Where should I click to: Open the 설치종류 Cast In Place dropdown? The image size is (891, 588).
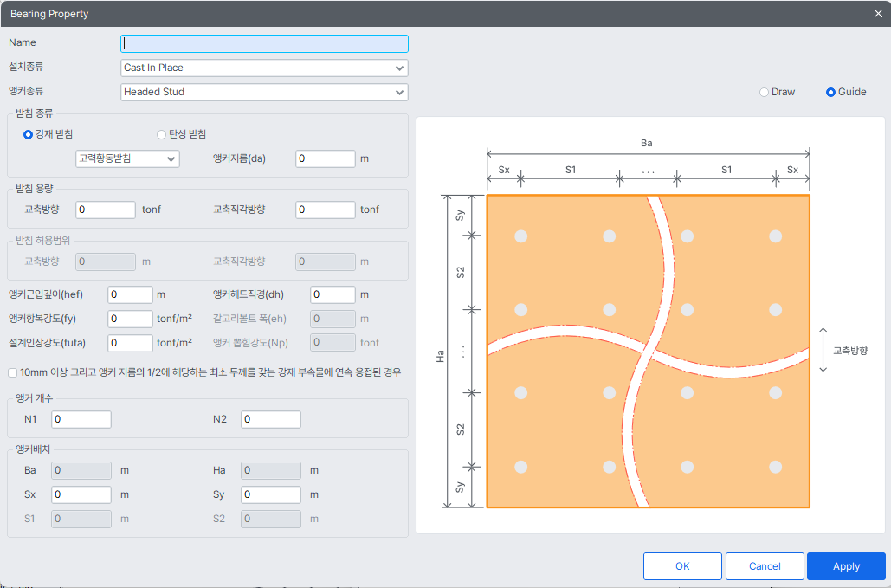(x=264, y=68)
